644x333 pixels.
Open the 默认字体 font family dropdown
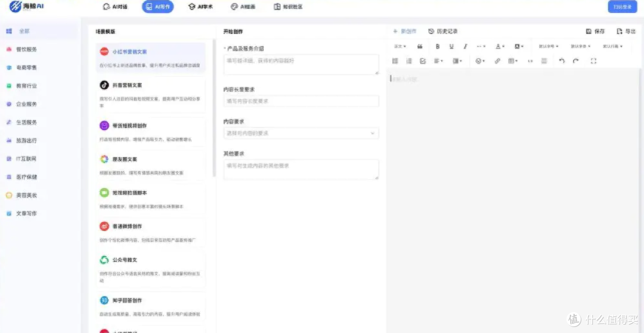(x=580, y=47)
